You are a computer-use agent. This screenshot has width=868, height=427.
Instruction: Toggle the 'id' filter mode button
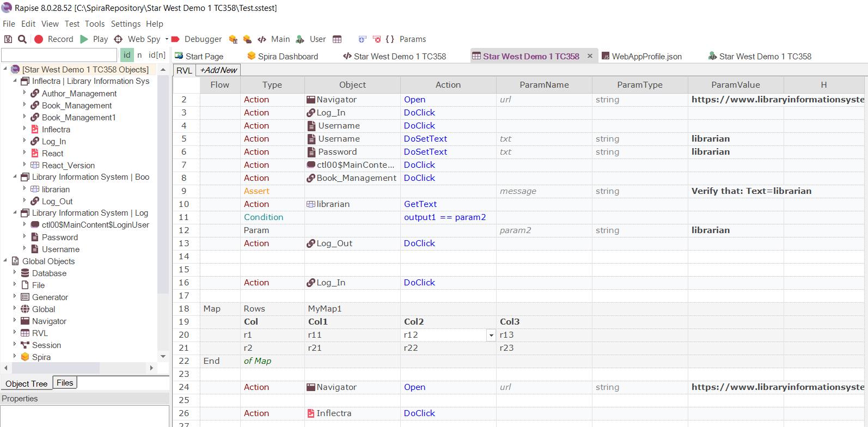[127, 55]
